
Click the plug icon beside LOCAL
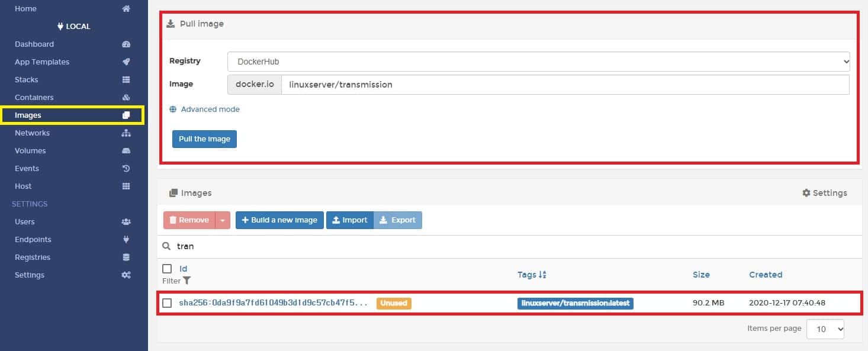tap(60, 27)
